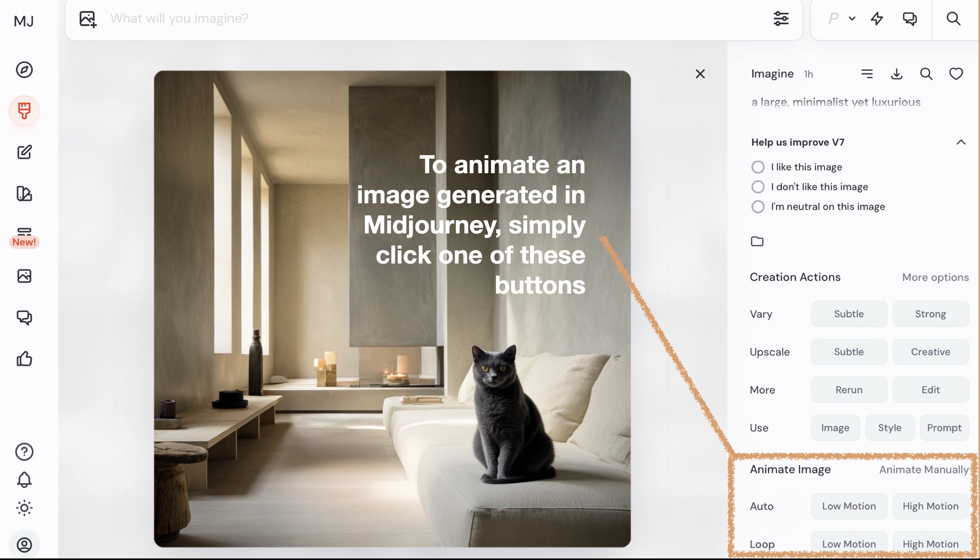Choose 'I'm neutral on this image'
The height and width of the screenshot is (560, 980).
click(x=758, y=207)
